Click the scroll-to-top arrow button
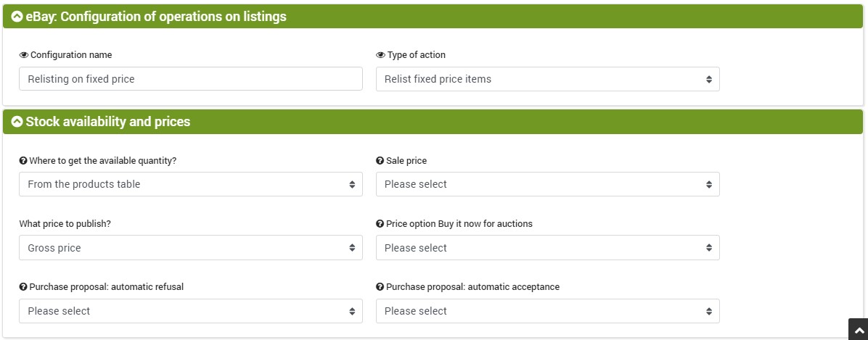Image resolution: width=868 pixels, height=340 pixels. [x=858, y=330]
